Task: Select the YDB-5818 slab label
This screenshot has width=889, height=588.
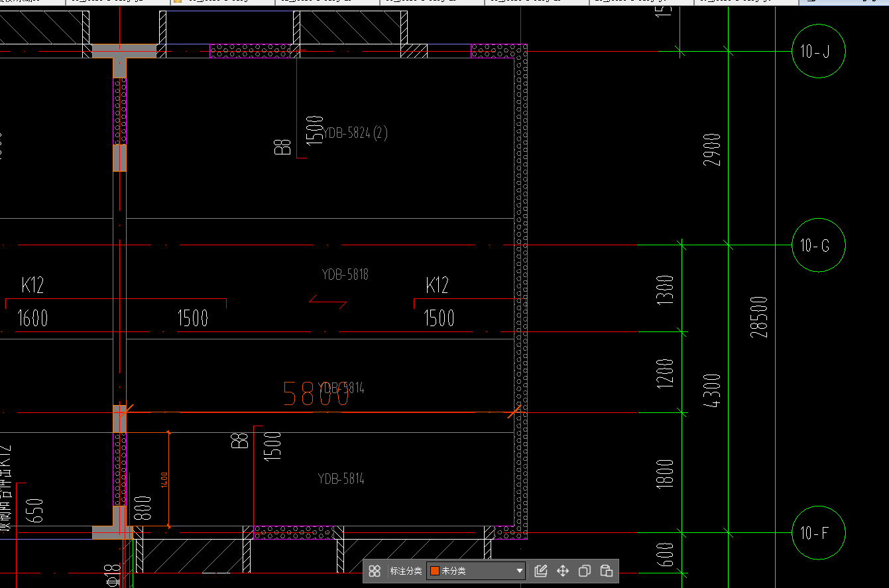Action: click(x=345, y=274)
